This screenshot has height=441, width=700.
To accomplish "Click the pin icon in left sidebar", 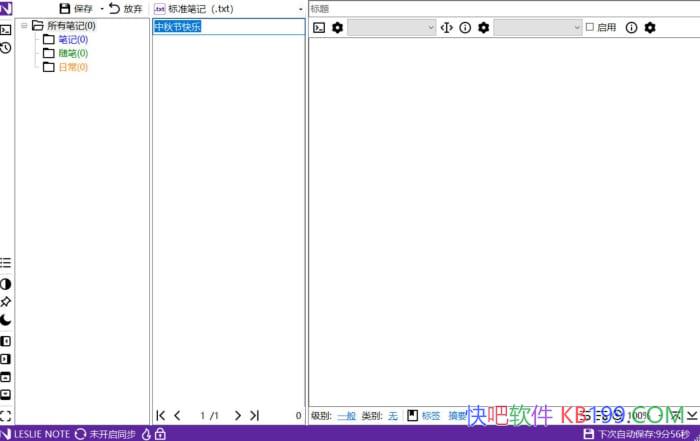I will tap(6, 301).
